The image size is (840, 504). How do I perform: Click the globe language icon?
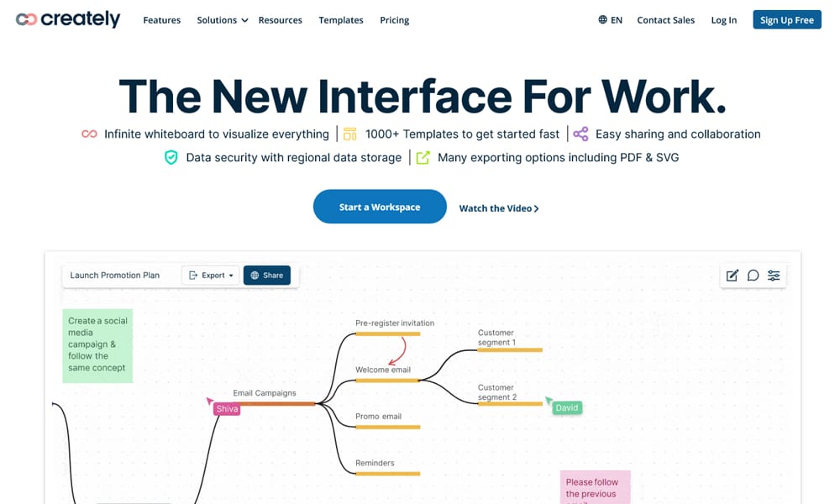coord(603,20)
